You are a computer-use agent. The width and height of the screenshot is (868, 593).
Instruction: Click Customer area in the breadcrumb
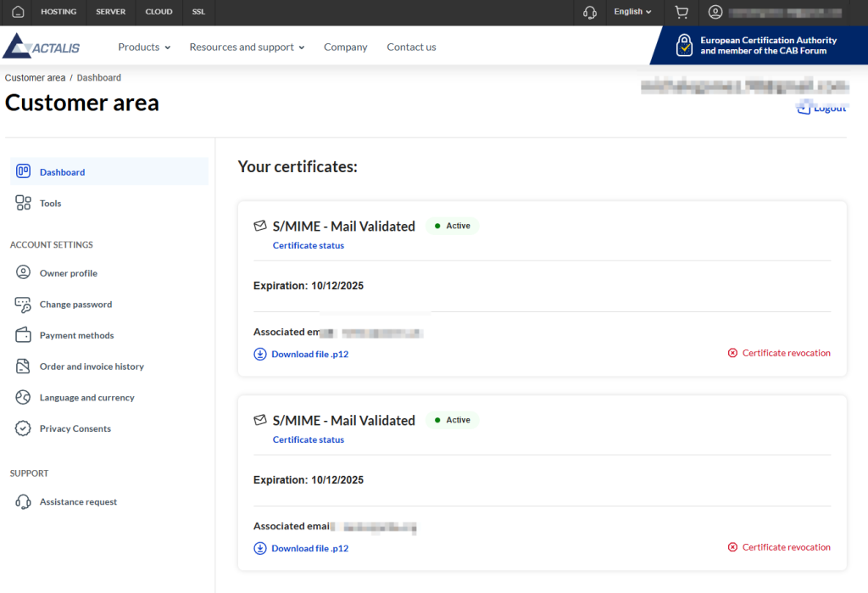pyautogui.click(x=35, y=78)
